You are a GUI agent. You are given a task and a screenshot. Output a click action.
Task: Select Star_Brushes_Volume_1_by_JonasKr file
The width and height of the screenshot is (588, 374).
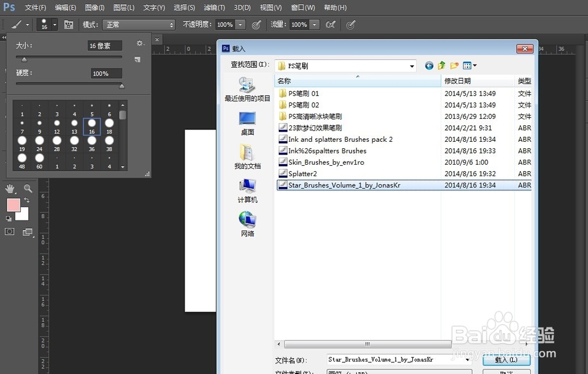[x=405, y=185]
